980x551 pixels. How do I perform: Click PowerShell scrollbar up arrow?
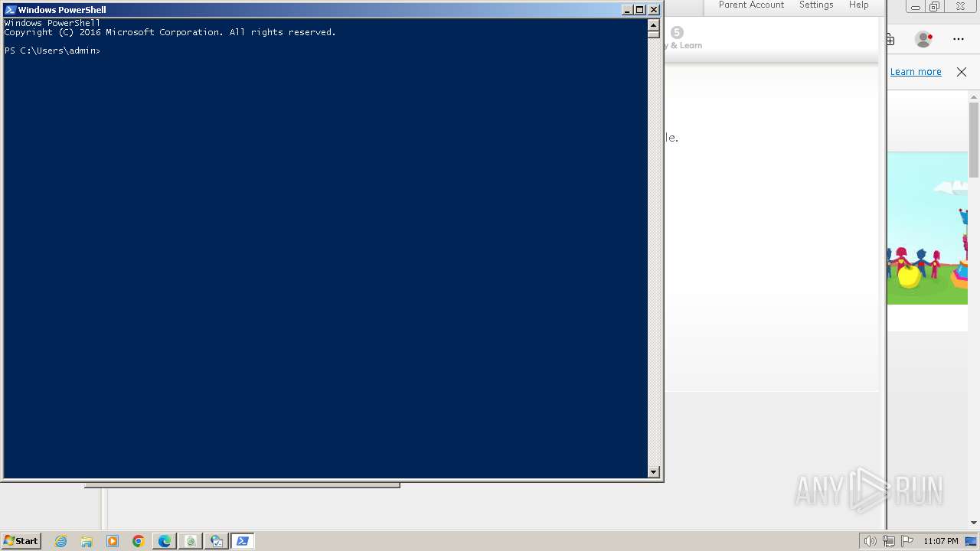pos(654,24)
